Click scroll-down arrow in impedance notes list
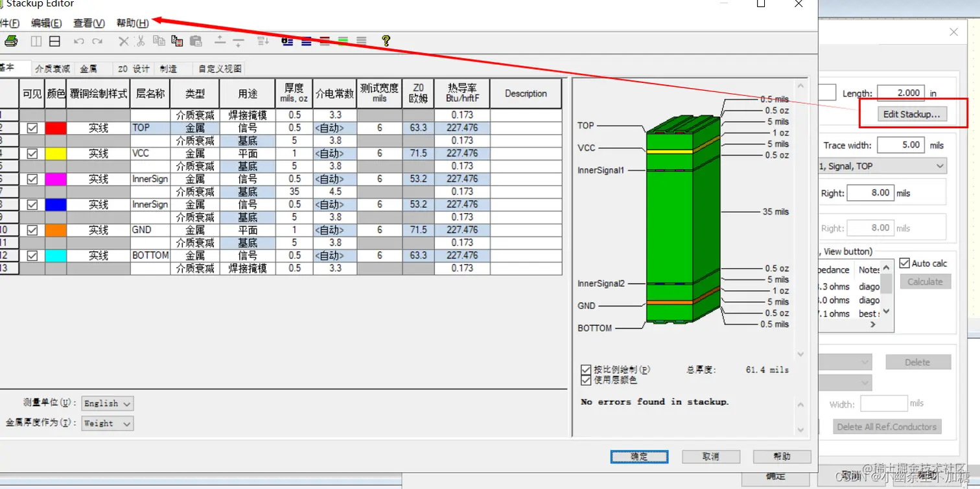 coord(887,312)
